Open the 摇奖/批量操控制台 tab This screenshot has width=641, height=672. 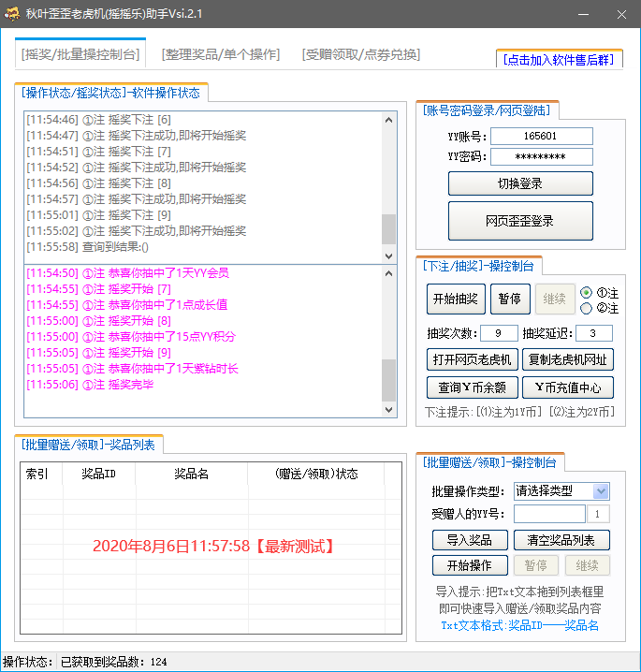tap(80, 54)
